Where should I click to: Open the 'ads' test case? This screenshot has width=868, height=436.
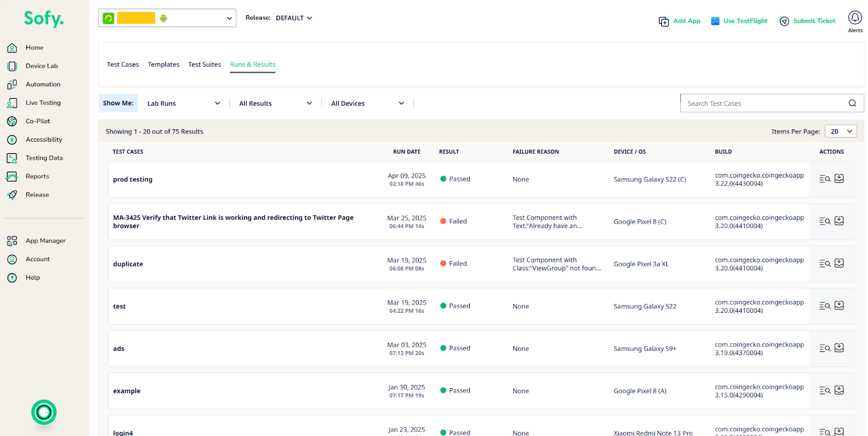[x=118, y=349]
